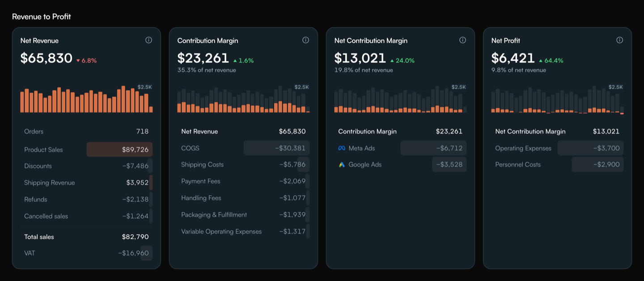The width and height of the screenshot is (644, 281).
Task: Select the Cancelled sales row label
Action: coord(46,216)
